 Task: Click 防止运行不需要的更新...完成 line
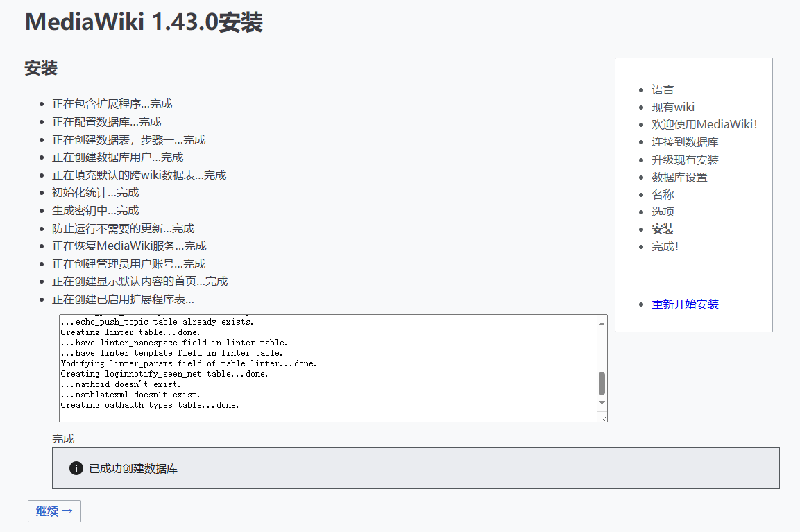tap(123, 228)
